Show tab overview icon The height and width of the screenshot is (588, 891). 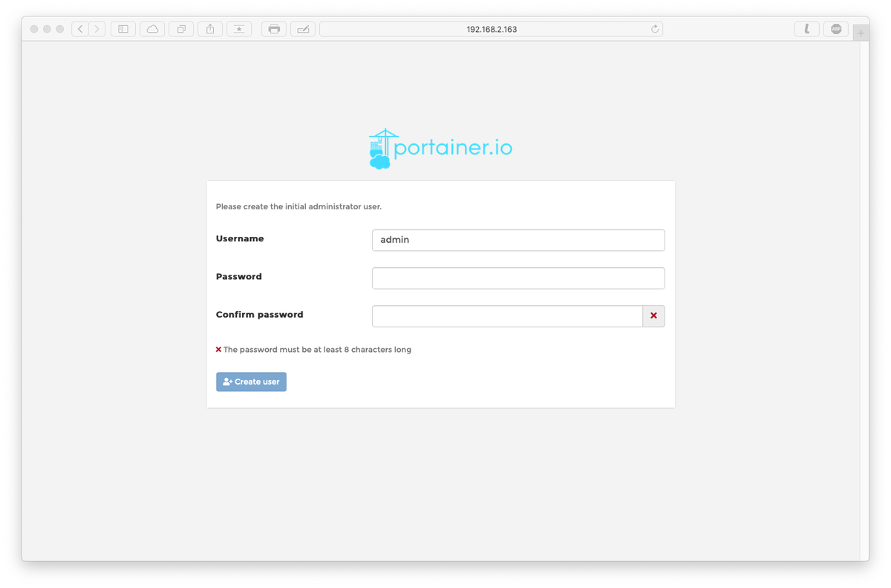181,29
